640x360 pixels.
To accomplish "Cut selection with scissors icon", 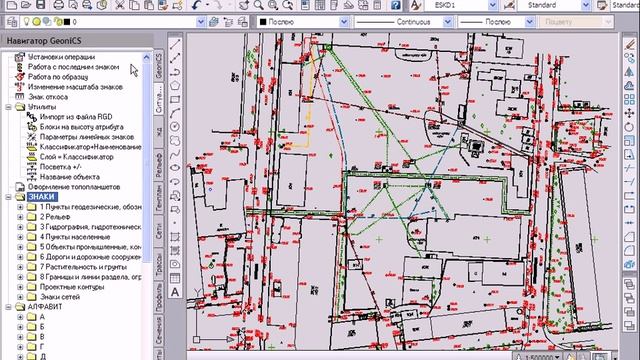I will coord(120,5).
